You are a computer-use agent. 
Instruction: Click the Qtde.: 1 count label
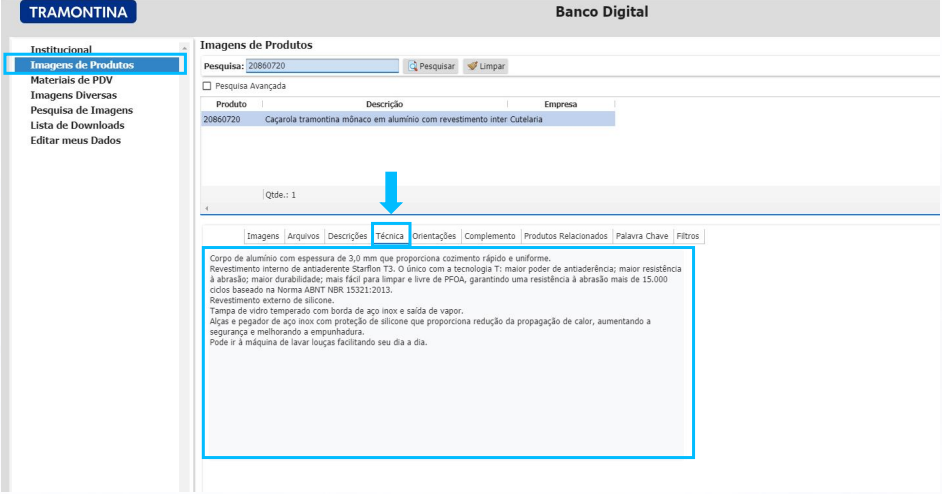281,195
